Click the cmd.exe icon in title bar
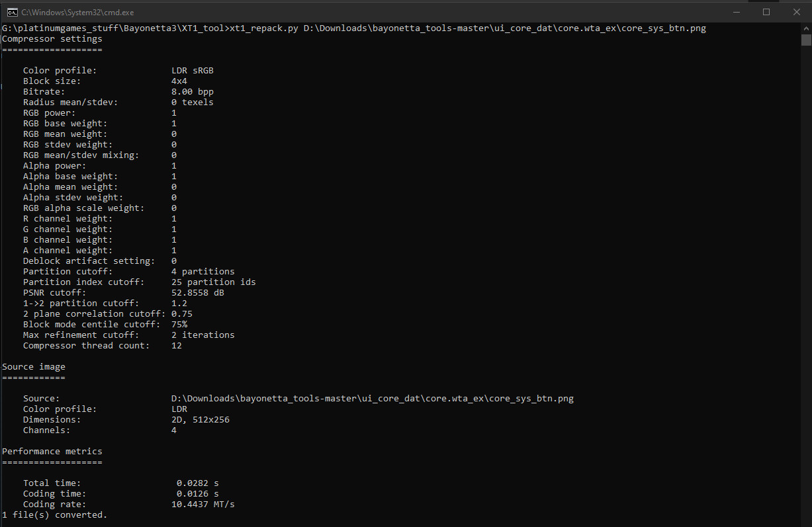 click(12, 12)
